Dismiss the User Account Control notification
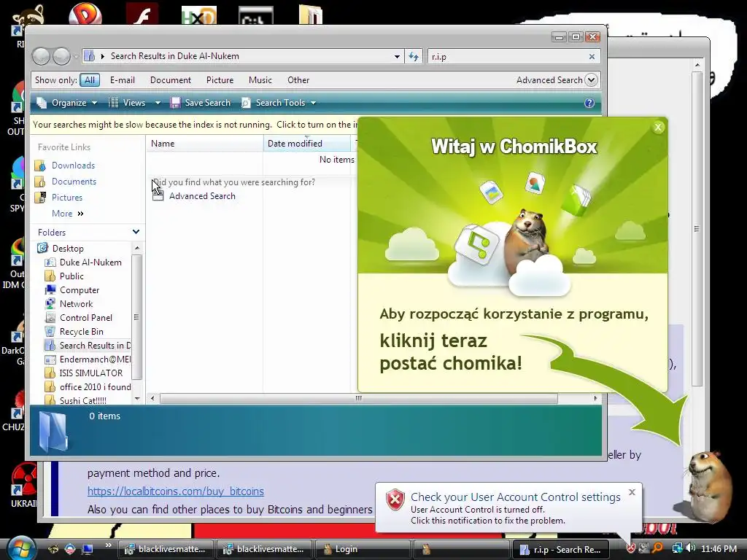 (632, 492)
